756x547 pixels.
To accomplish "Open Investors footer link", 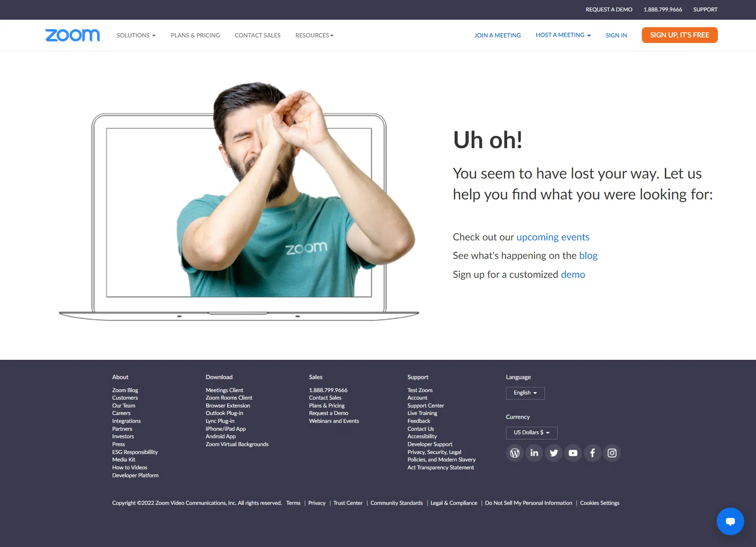I will (123, 436).
